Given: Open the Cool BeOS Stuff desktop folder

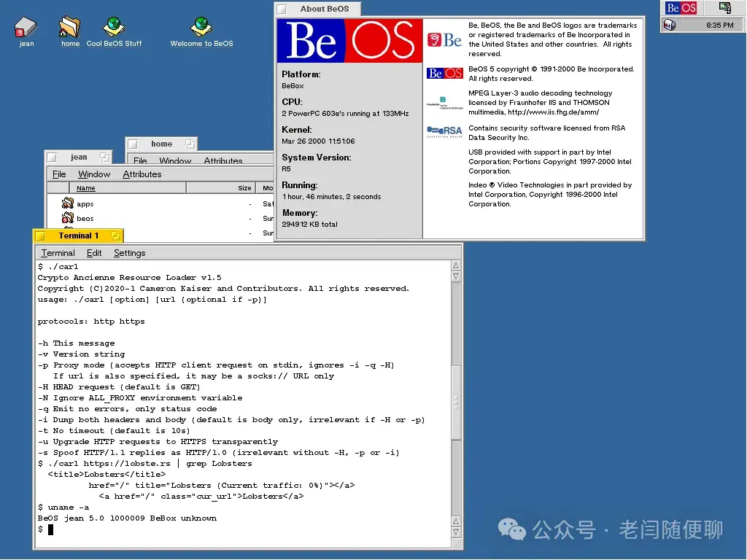Looking at the screenshot, I should 113,24.
